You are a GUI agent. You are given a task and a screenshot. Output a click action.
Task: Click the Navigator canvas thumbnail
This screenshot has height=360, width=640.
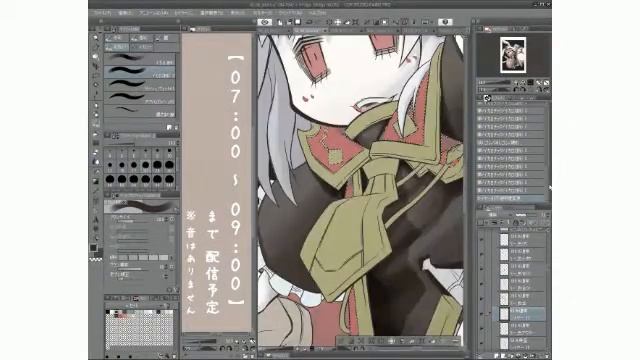pyautogui.click(x=513, y=55)
